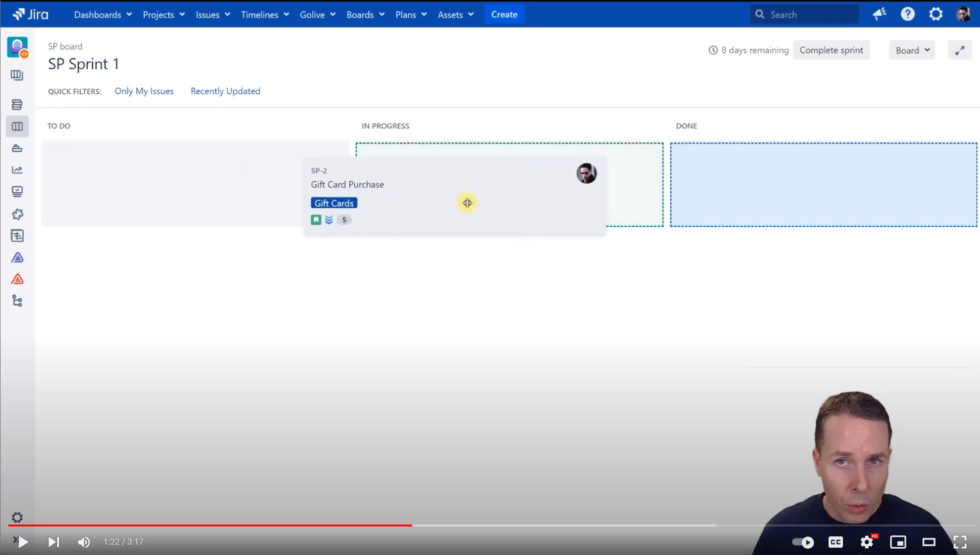Toggle Recently Updated quick filter

(225, 91)
